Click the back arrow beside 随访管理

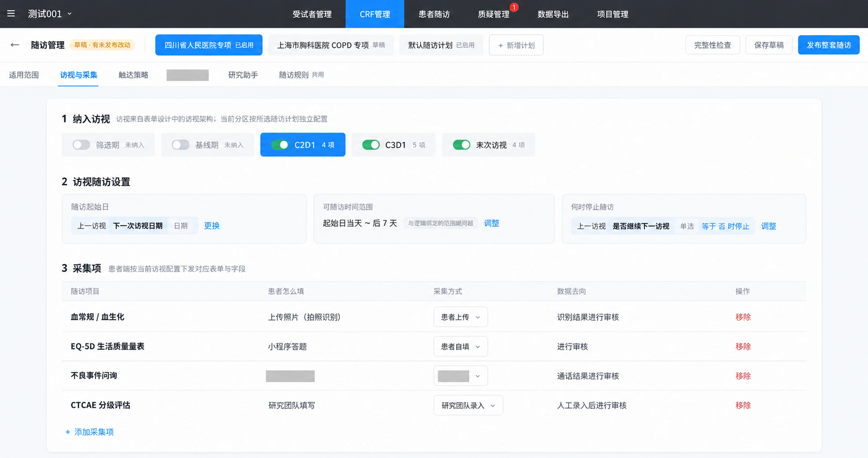[x=15, y=45]
